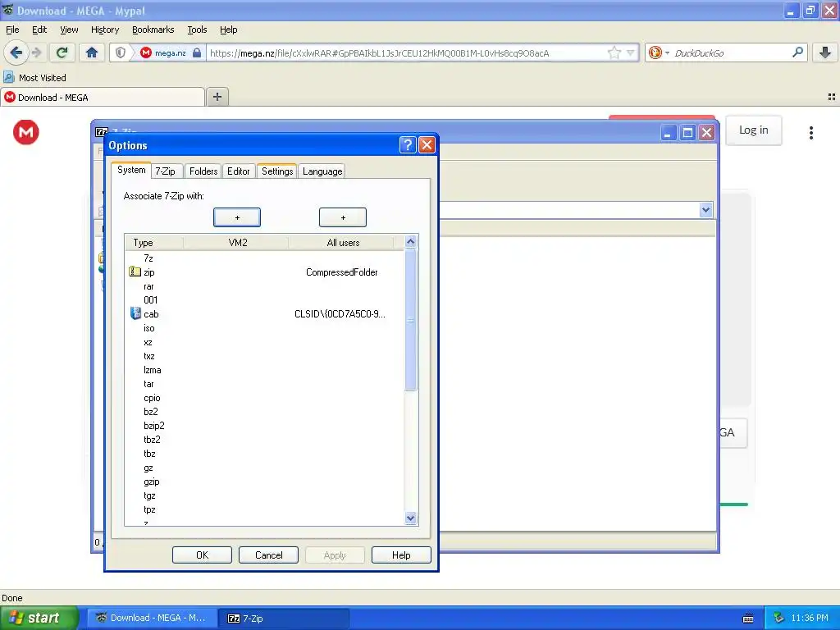This screenshot has height=630, width=840.
Task: Go back using the browser Back arrow
Action: coord(16,52)
